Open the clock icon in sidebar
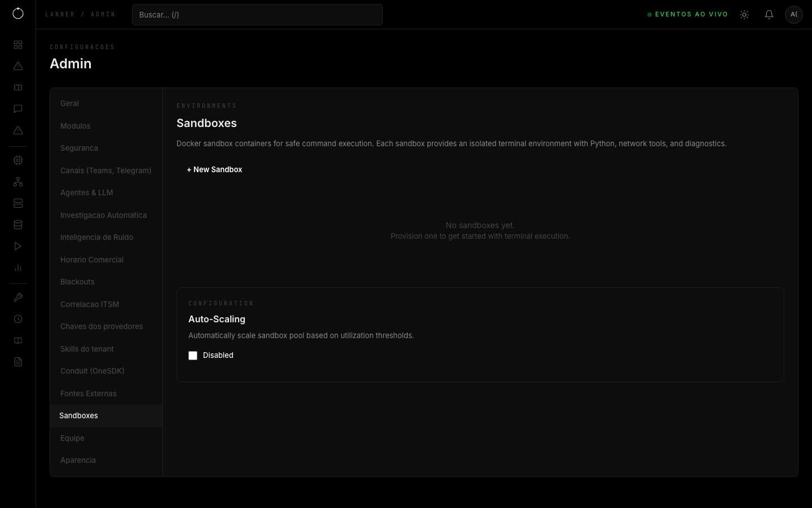The image size is (812, 508). 18,319
